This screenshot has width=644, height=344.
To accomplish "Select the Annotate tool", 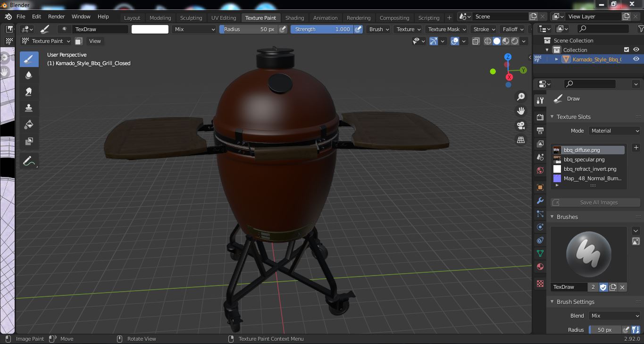I will (x=29, y=161).
